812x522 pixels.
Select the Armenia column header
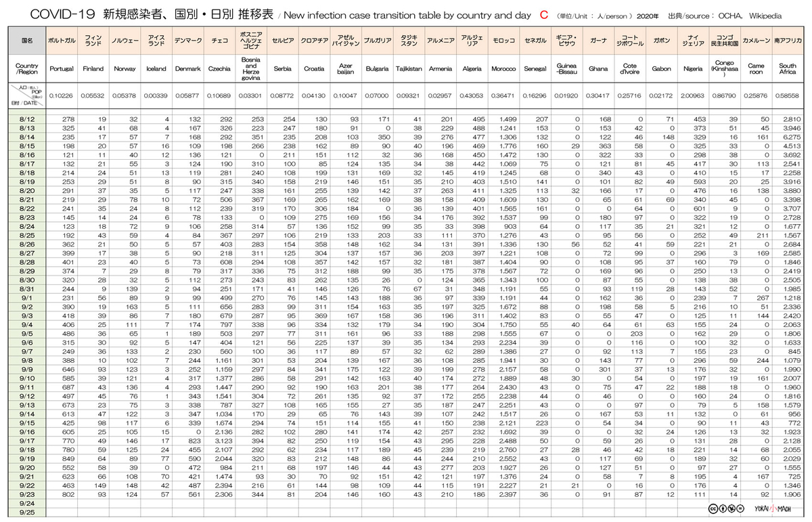[x=441, y=69]
